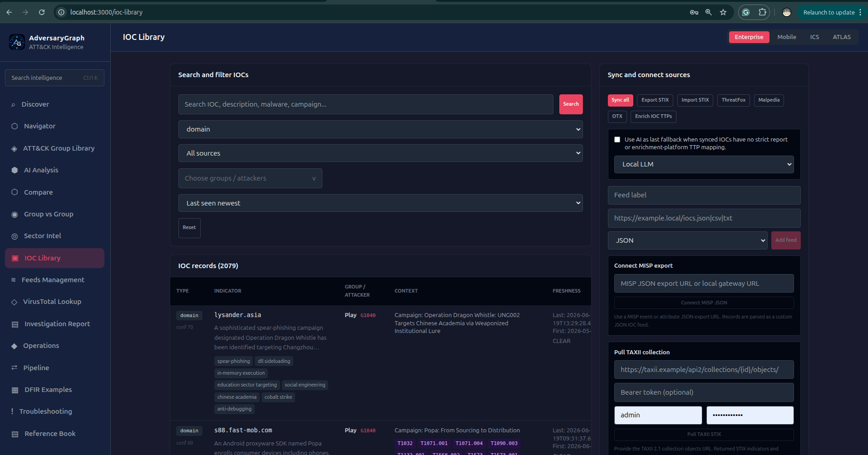
Task: Open Feeds Management in the sidebar
Action: click(54, 280)
